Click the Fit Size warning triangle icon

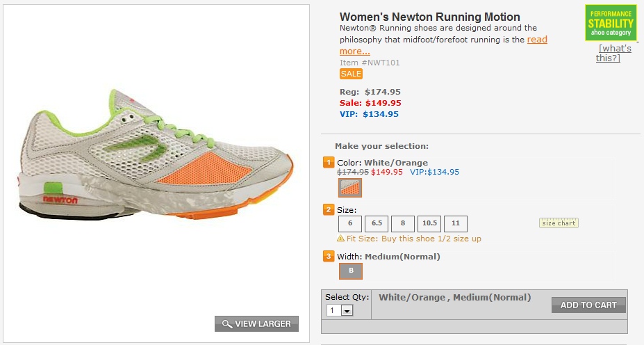pyautogui.click(x=340, y=239)
